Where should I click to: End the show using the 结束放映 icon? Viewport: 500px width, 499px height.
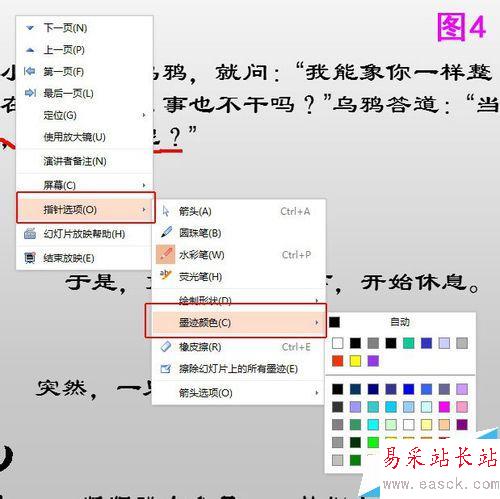[30, 258]
